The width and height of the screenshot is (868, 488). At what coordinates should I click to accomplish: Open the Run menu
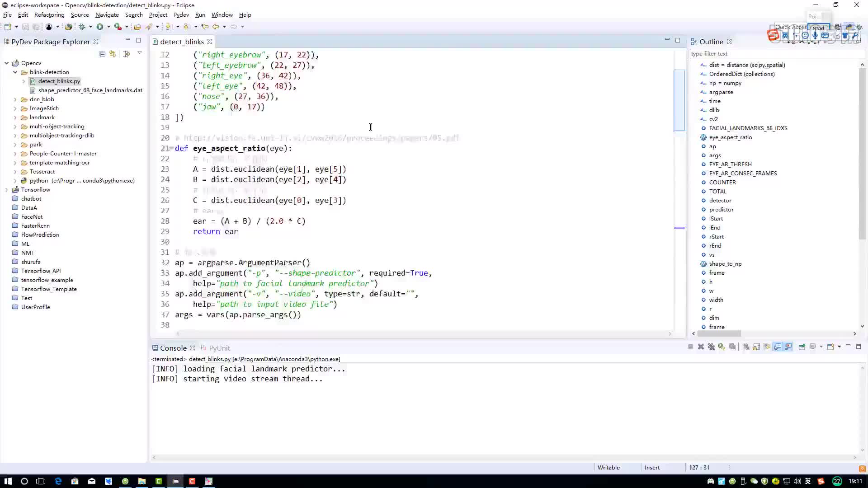tap(200, 15)
